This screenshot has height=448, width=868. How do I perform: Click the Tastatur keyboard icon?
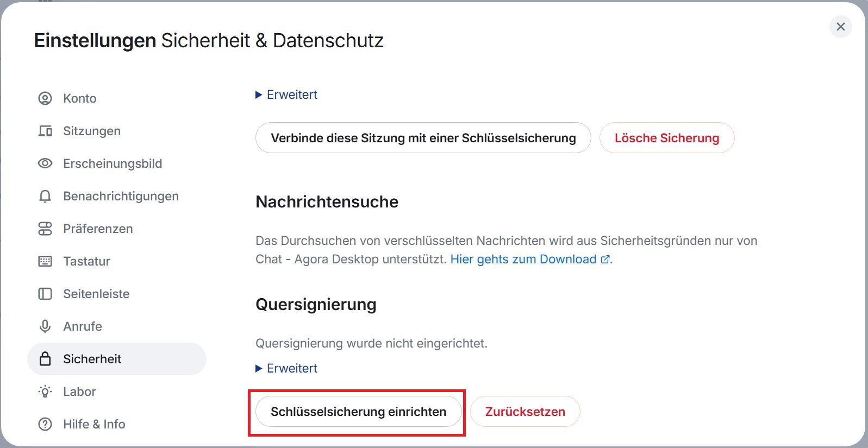[x=45, y=261]
